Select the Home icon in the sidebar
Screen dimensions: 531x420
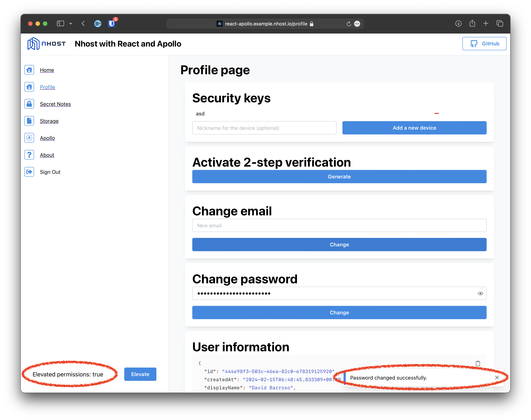[x=29, y=70]
